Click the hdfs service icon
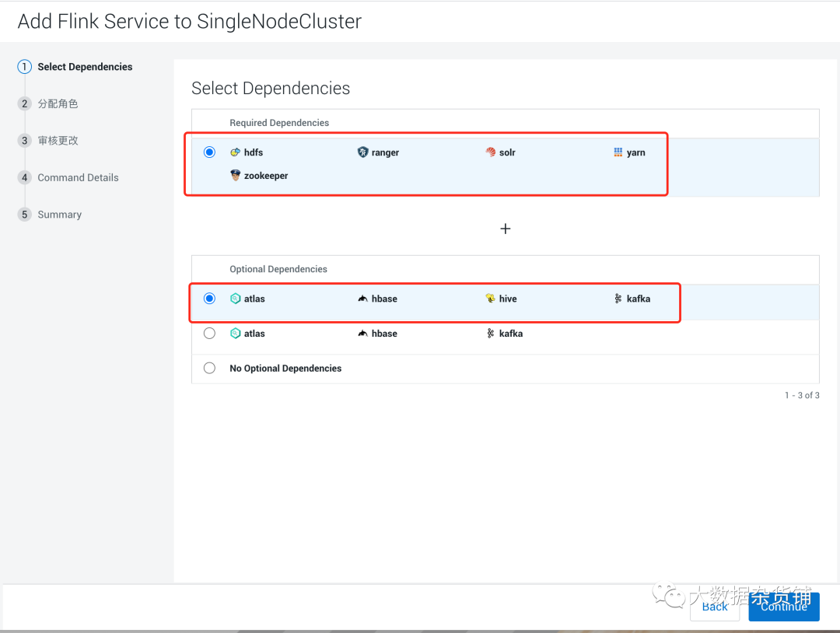Image resolution: width=840 pixels, height=633 pixels. coord(236,152)
